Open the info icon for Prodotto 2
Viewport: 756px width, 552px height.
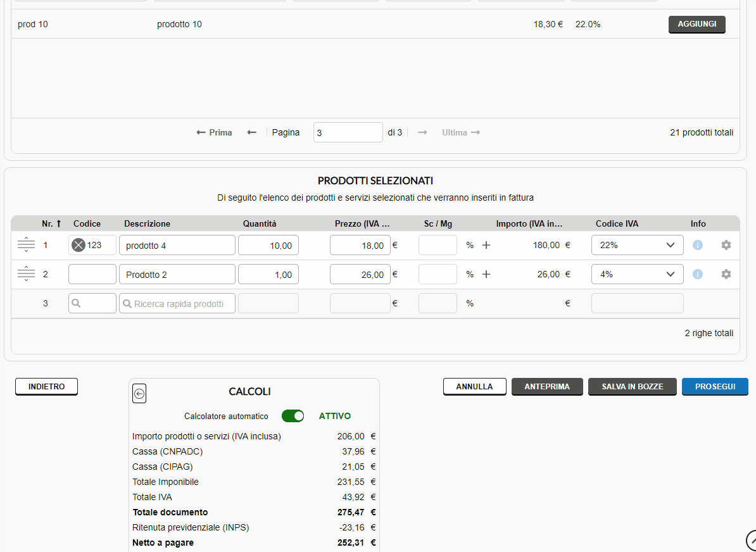tap(697, 274)
